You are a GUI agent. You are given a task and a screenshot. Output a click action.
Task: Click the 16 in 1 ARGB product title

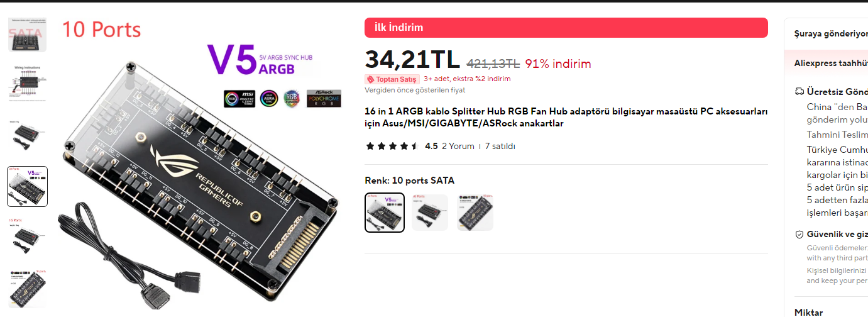pyautogui.click(x=566, y=118)
